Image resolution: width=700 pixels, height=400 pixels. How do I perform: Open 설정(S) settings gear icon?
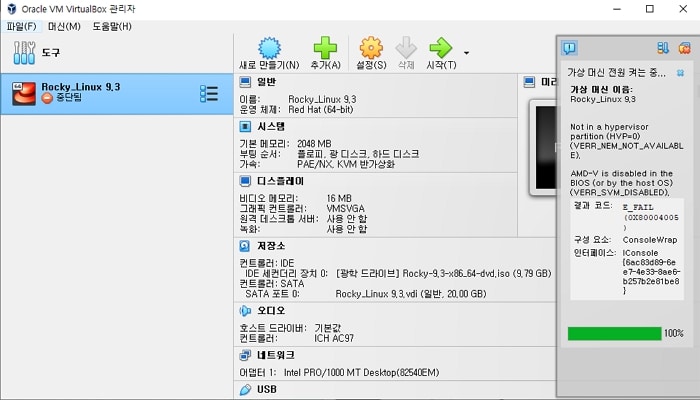coord(371,48)
